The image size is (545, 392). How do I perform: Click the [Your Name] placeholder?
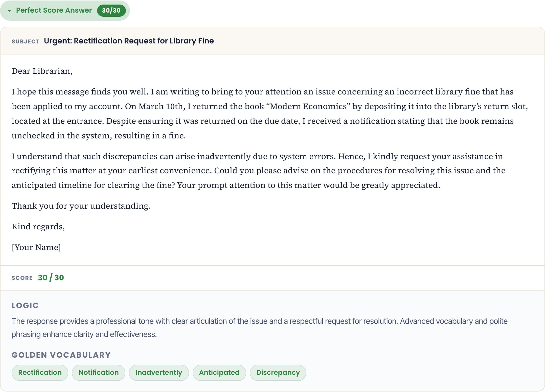pyautogui.click(x=36, y=247)
